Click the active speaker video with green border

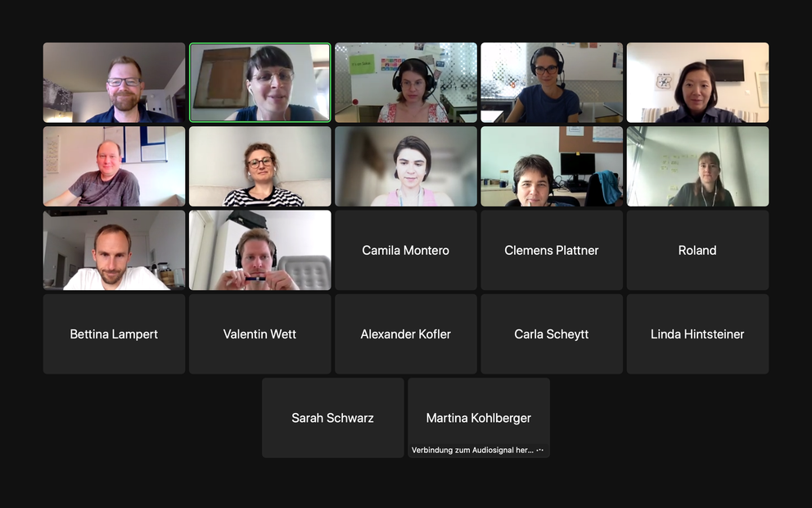(x=260, y=83)
